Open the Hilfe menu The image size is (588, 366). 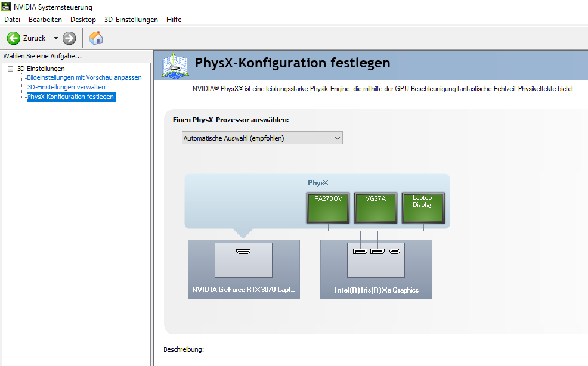point(174,20)
